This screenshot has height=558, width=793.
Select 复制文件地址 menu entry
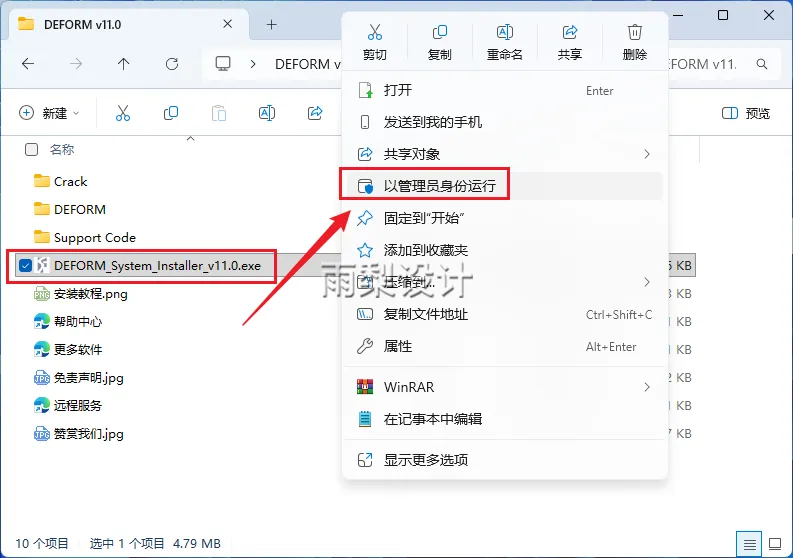(505, 315)
